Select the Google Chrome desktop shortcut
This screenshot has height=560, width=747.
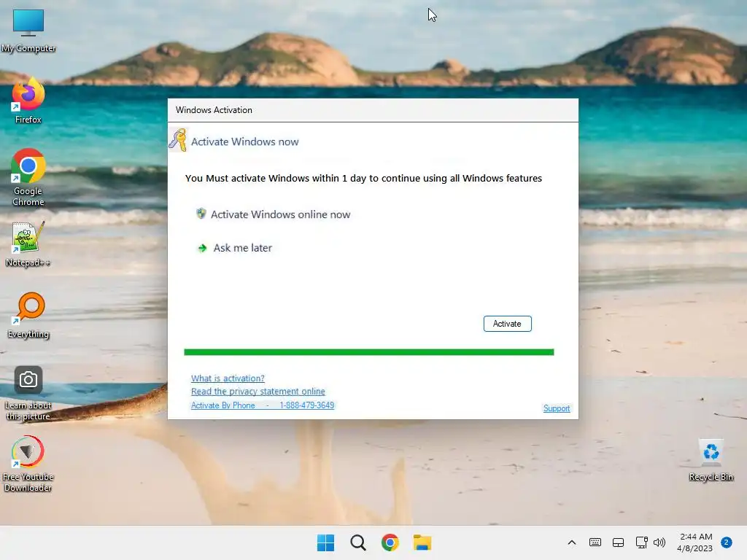pos(28,177)
